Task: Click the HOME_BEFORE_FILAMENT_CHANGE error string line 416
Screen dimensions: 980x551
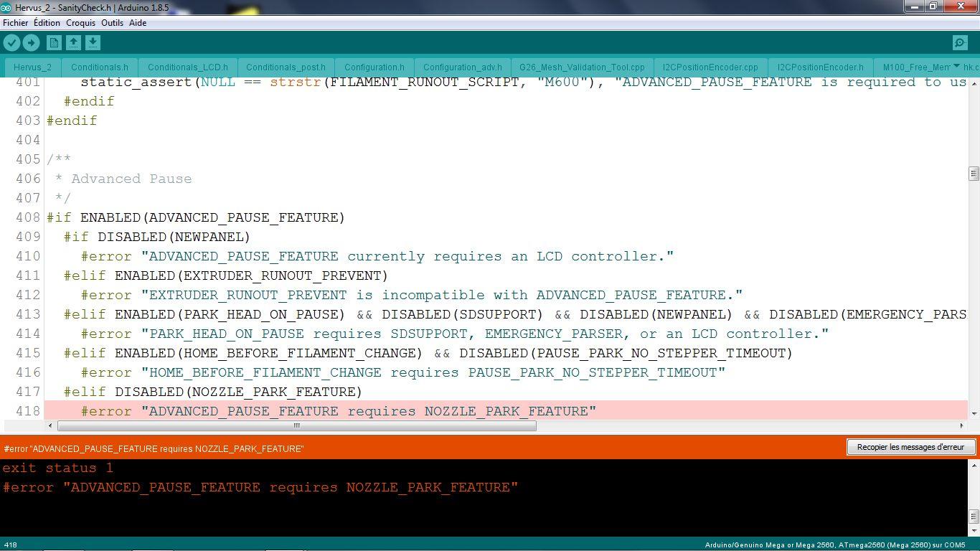Action: point(403,372)
